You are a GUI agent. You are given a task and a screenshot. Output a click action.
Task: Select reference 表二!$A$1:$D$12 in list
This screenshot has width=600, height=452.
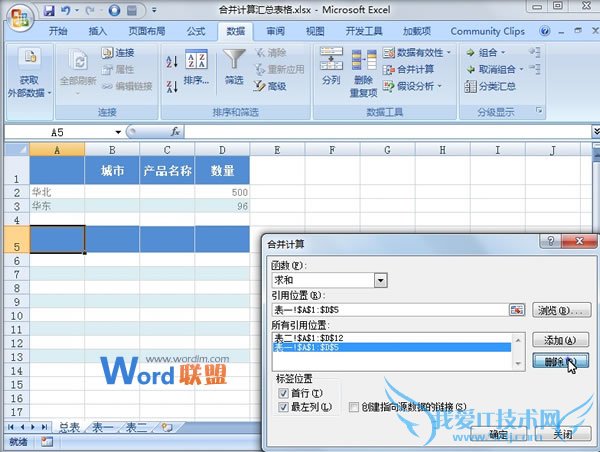coord(391,338)
